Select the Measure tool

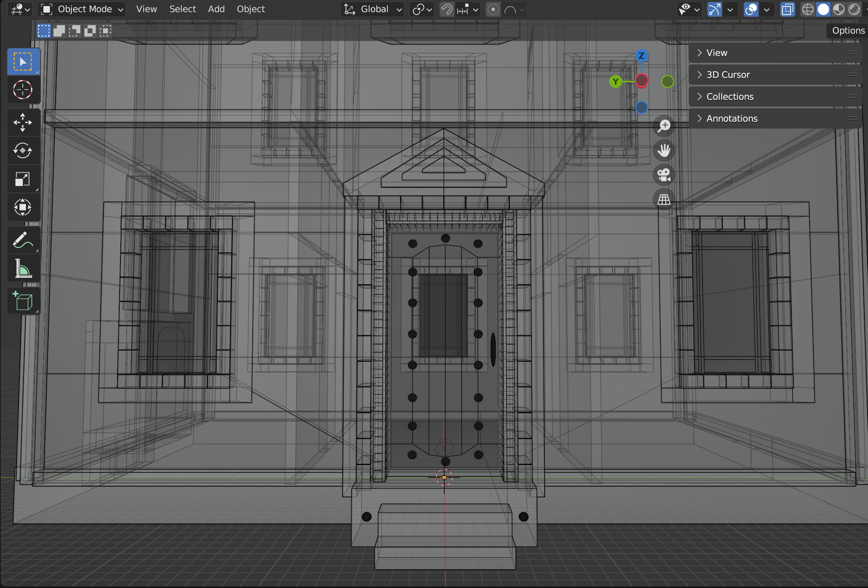coord(23,268)
